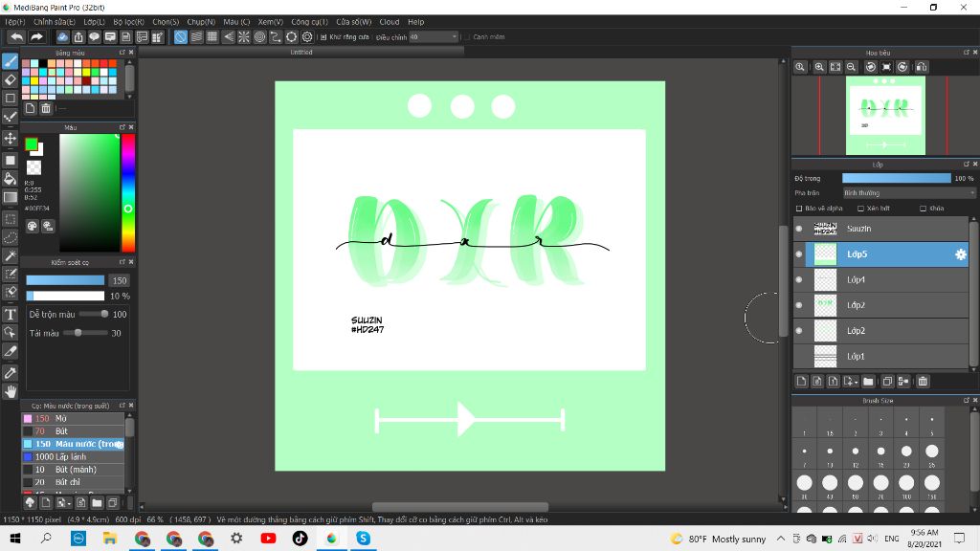Image resolution: width=980 pixels, height=551 pixels.
Task: Open gear settings on Lớp5 layer
Action: 960,254
